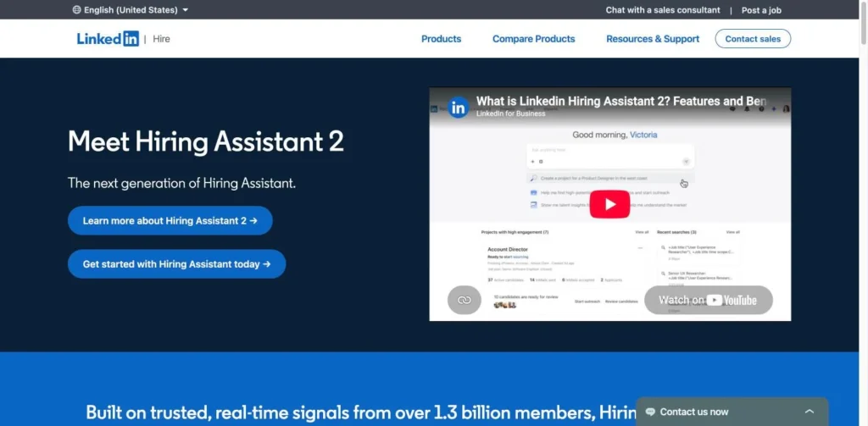Click the Contact sales button
This screenshot has width=868, height=426.
pyautogui.click(x=753, y=39)
